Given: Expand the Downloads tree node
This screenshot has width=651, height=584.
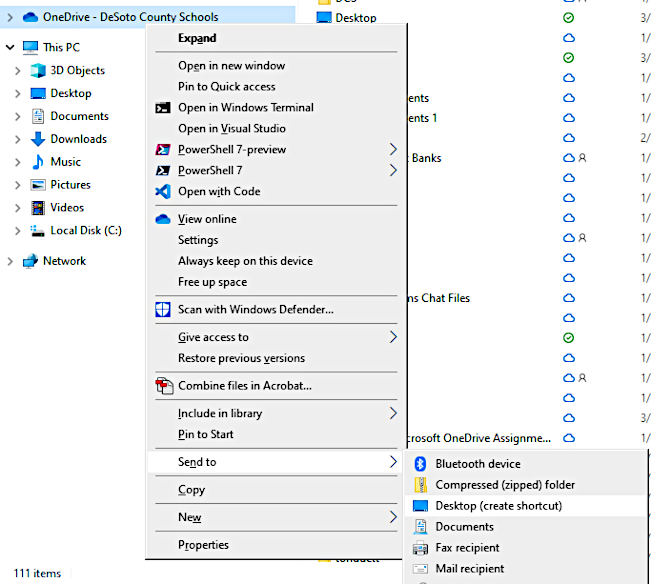Looking at the screenshot, I should coord(18,139).
